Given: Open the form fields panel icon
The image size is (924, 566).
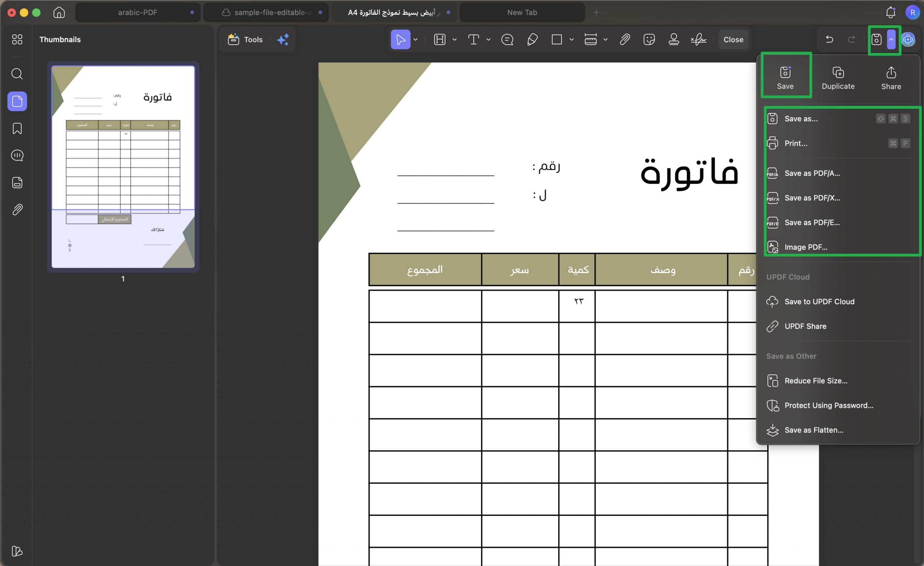Looking at the screenshot, I should pos(17,183).
